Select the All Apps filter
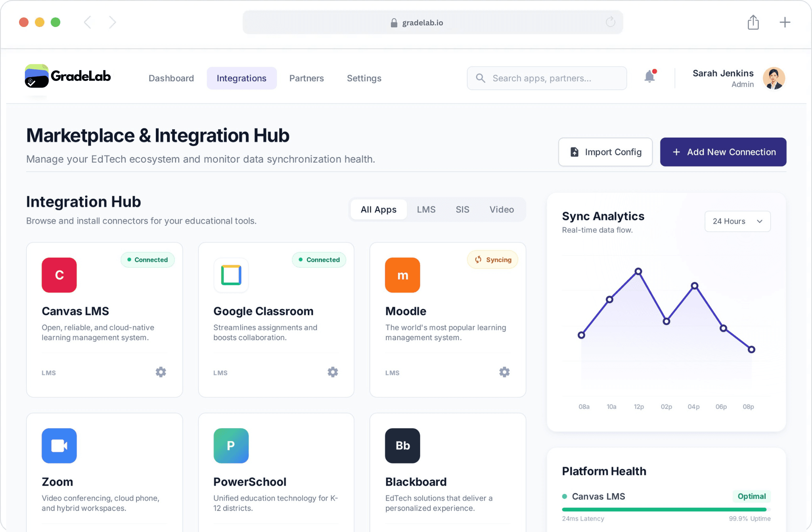The image size is (812, 532). tap(379, 209)
